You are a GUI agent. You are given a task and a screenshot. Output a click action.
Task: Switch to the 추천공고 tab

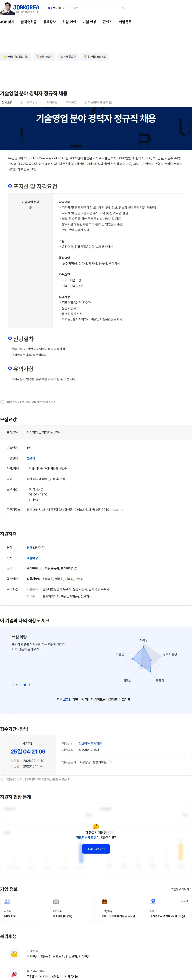71,102
